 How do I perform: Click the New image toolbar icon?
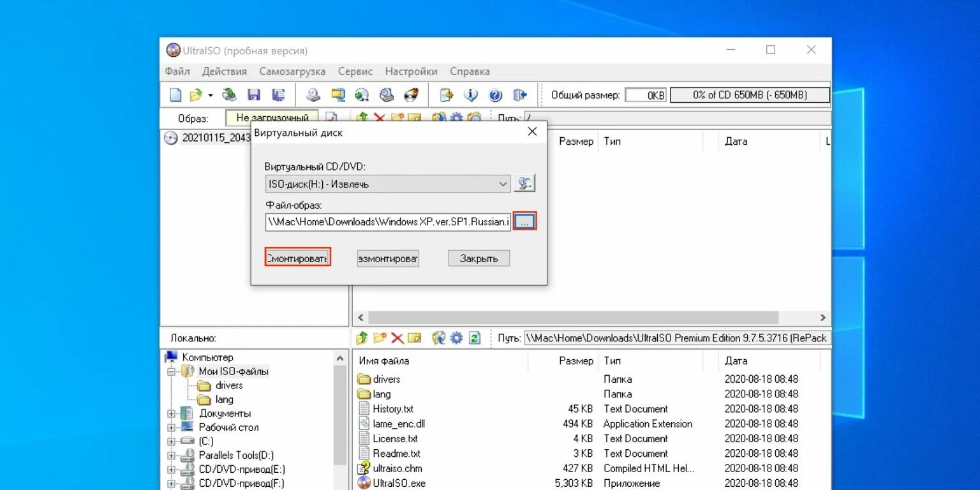pos(175,95)
